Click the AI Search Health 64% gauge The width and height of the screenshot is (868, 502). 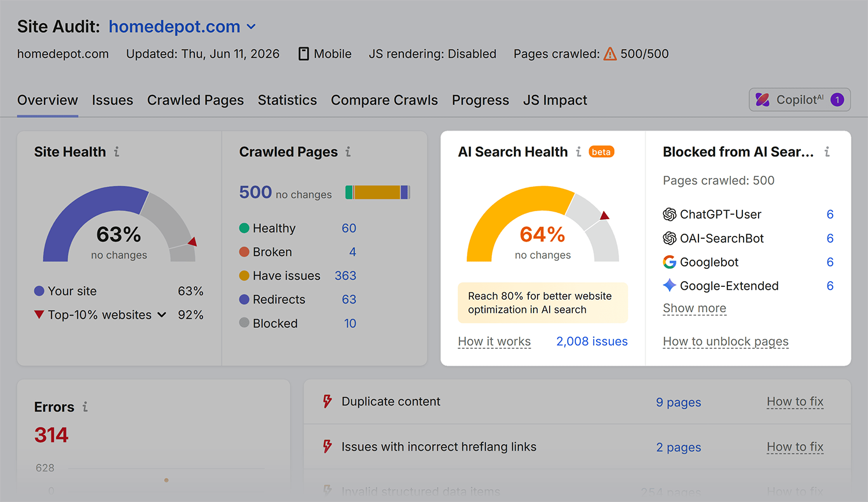click(543, 224)
